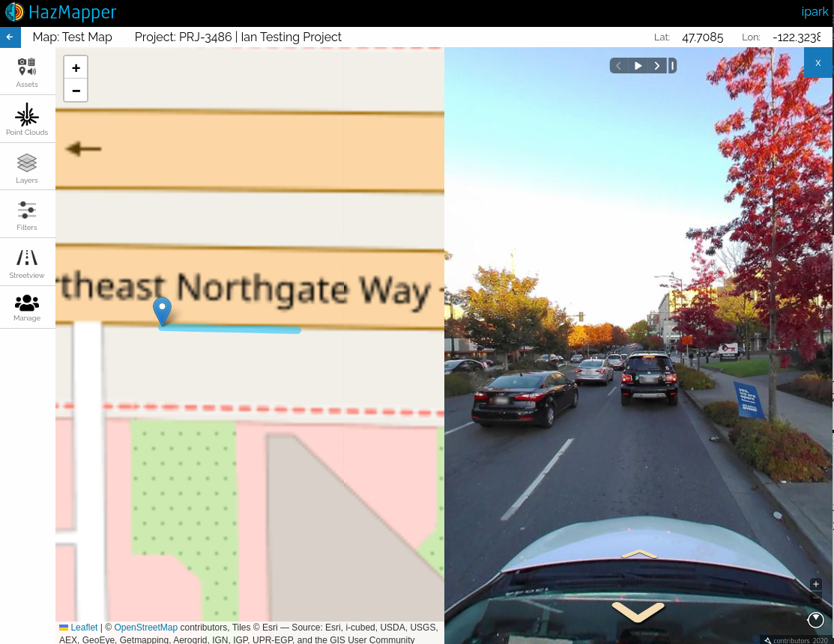Screen dimensions: 834x644
Task: Play the streetview image sequence
Action: coord(638,66)
